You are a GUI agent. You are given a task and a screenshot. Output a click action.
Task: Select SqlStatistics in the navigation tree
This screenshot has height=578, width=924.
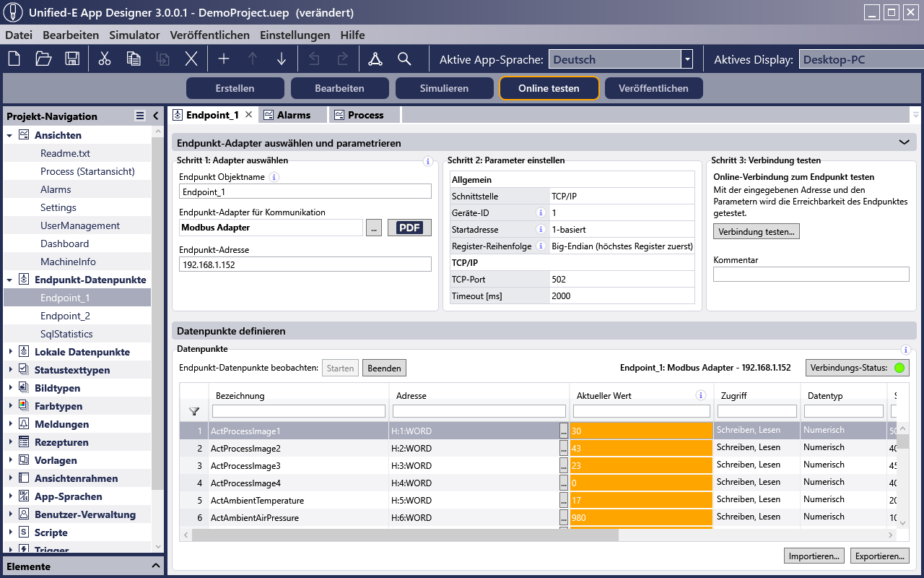[x=66, y=334]
